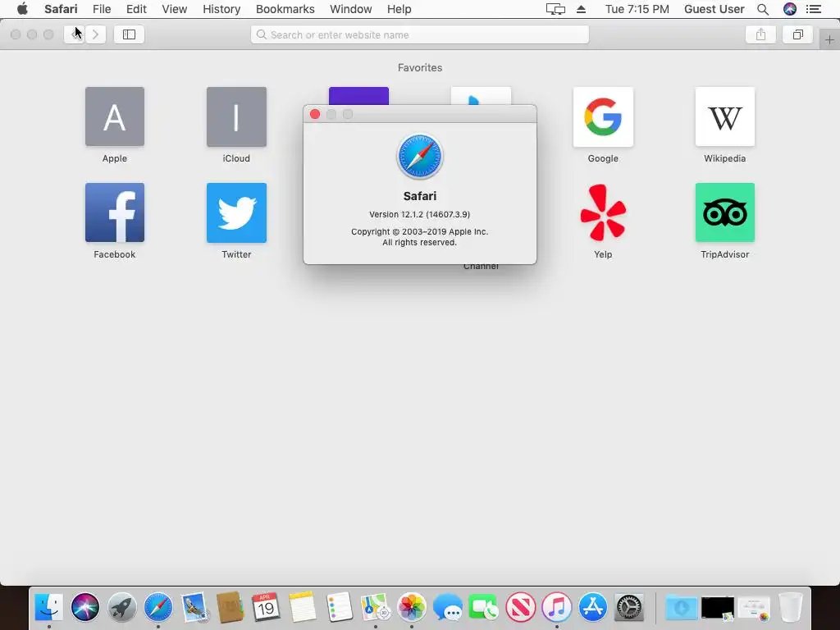Close the About Safari dialog

pyautogui.click(x=315, y=114)
